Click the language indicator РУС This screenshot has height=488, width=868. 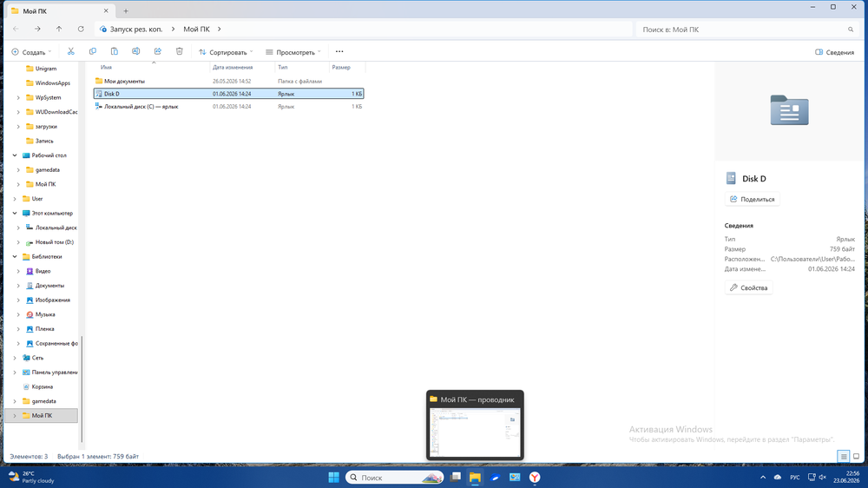[795, 477]
